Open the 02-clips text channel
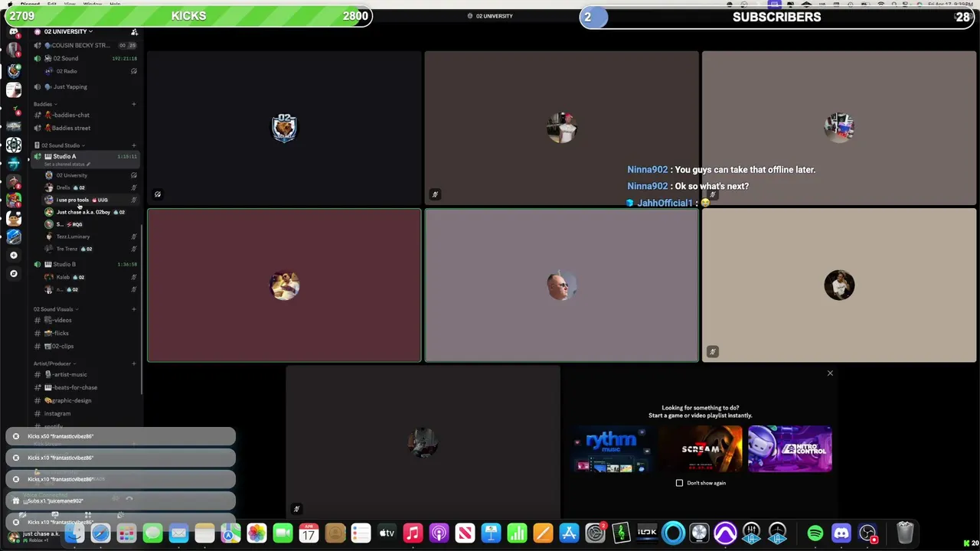Viewport: 980px width, 551px height. pos(64,346)
